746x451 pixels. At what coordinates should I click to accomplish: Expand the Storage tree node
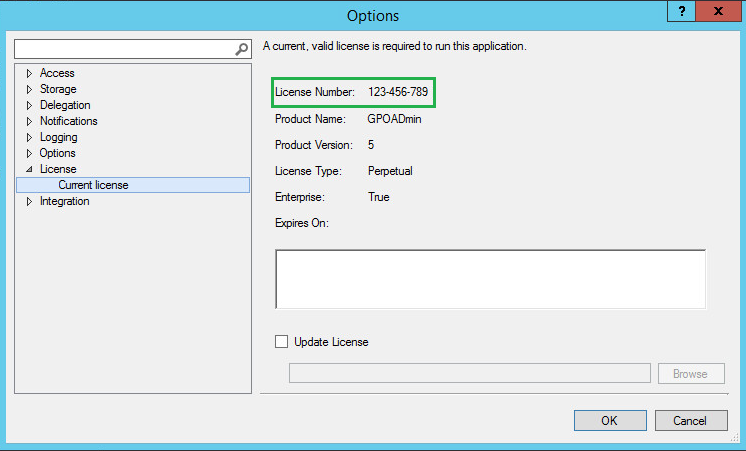(x=30, y=89)
